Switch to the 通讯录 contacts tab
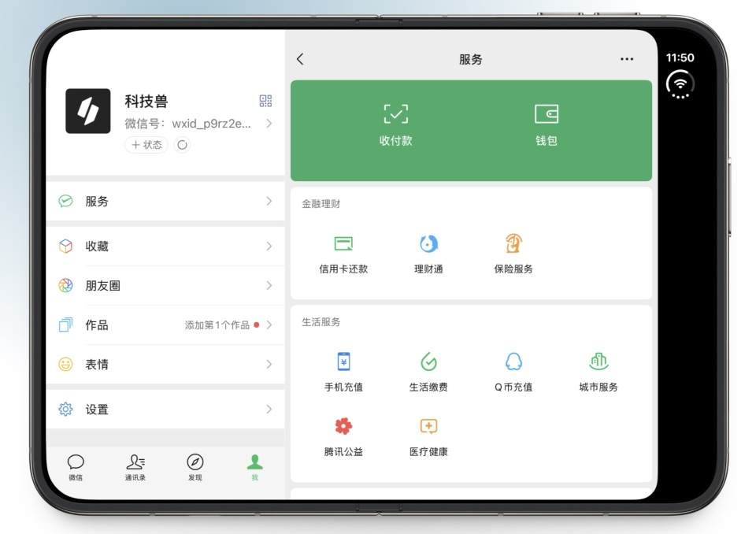756x534 pixels. pos(135,467)
